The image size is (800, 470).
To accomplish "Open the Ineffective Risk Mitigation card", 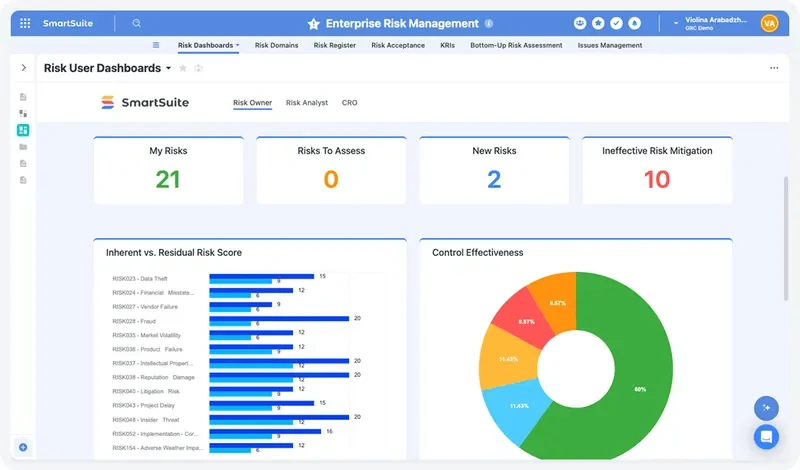I will (x=657, y=170).
